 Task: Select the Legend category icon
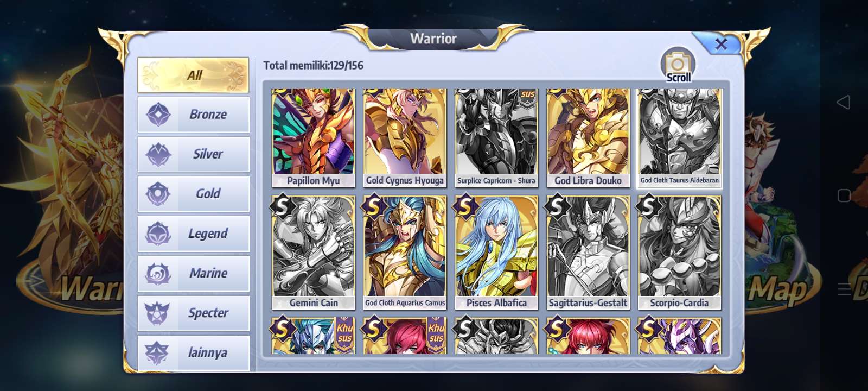click(158, 234)
